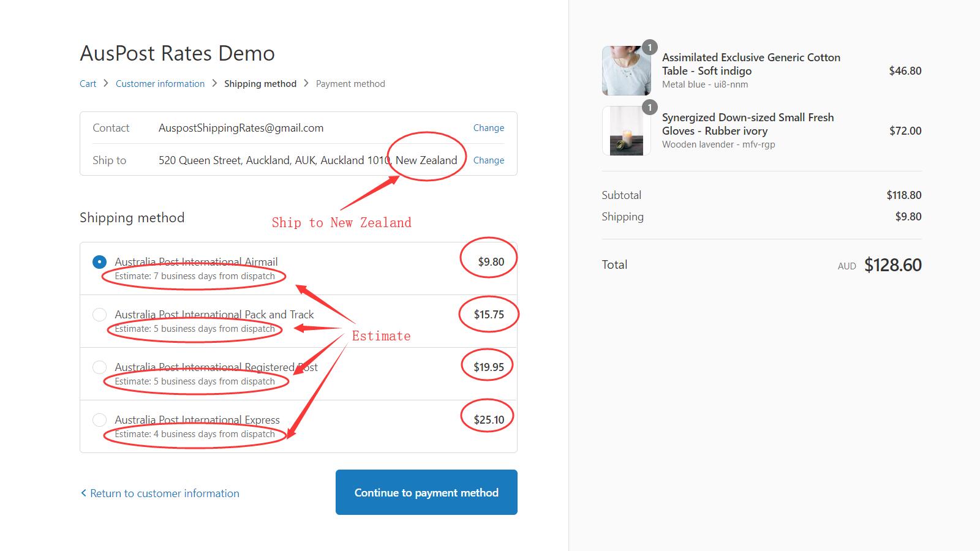Click chevron before Payment method breadcrumb
Viewport: 980px width, 551px height.
pos(306,83)
